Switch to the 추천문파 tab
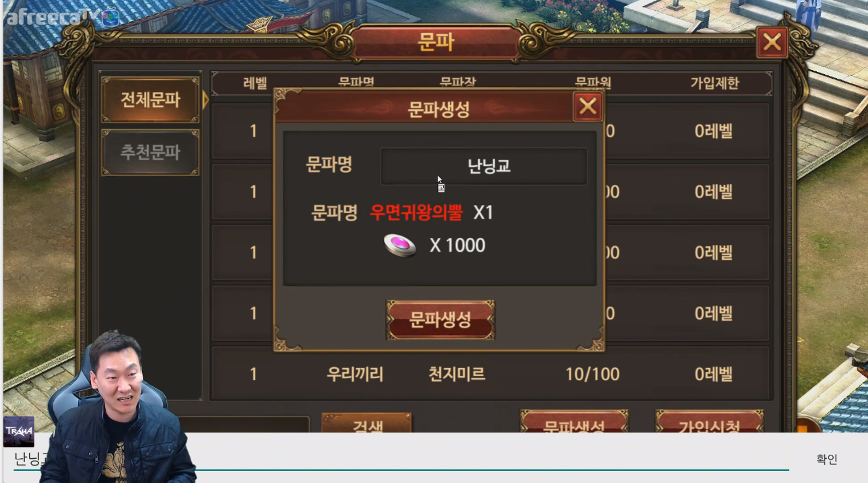 point(150,153)
